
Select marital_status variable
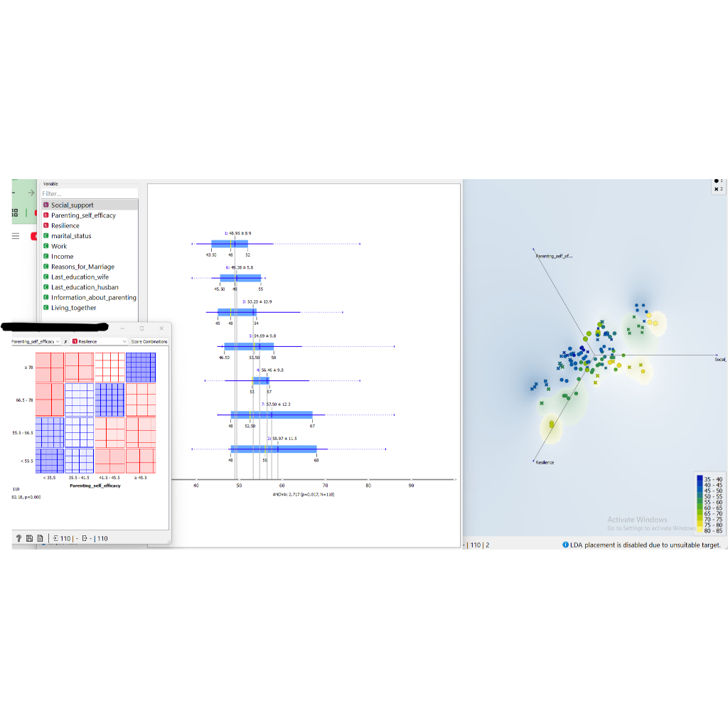[90, 235]
